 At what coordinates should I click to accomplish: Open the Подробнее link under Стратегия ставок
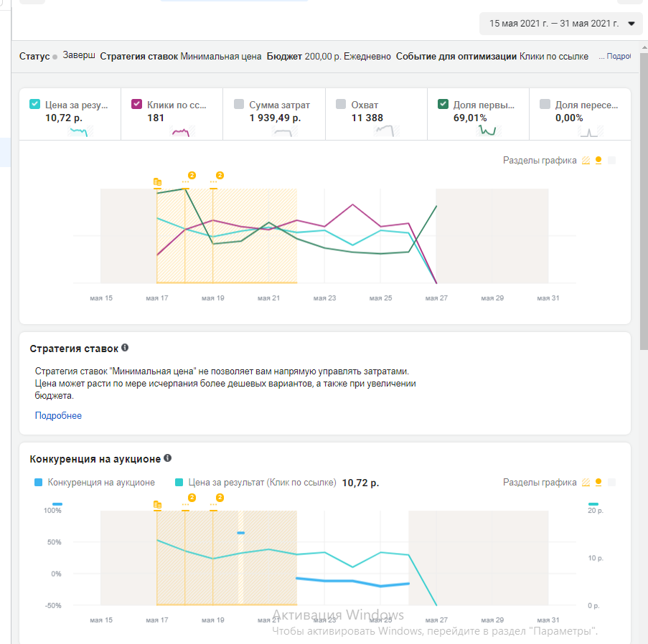58,416
